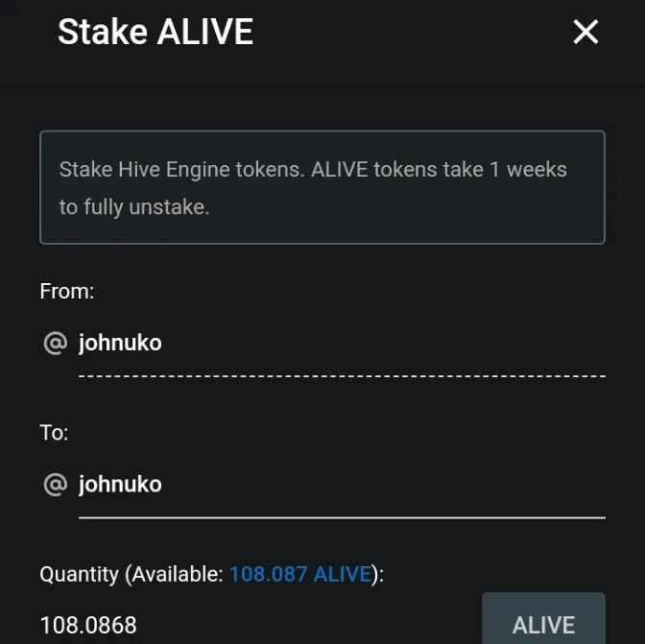Click the Quantity label text
The width and height of the screenshot is (645, 644).
[80, 574]
